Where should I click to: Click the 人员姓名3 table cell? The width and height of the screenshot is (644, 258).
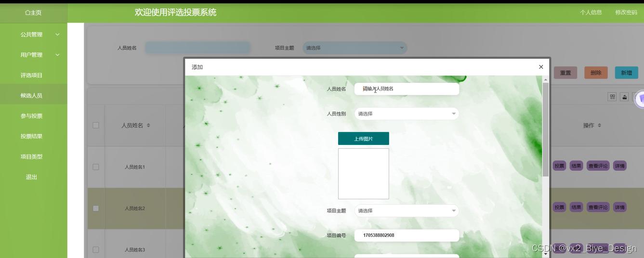(135, 250)
